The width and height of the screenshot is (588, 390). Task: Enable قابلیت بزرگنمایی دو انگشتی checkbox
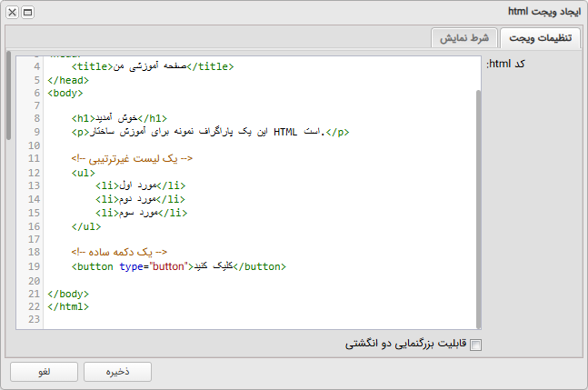click(475, 345)
